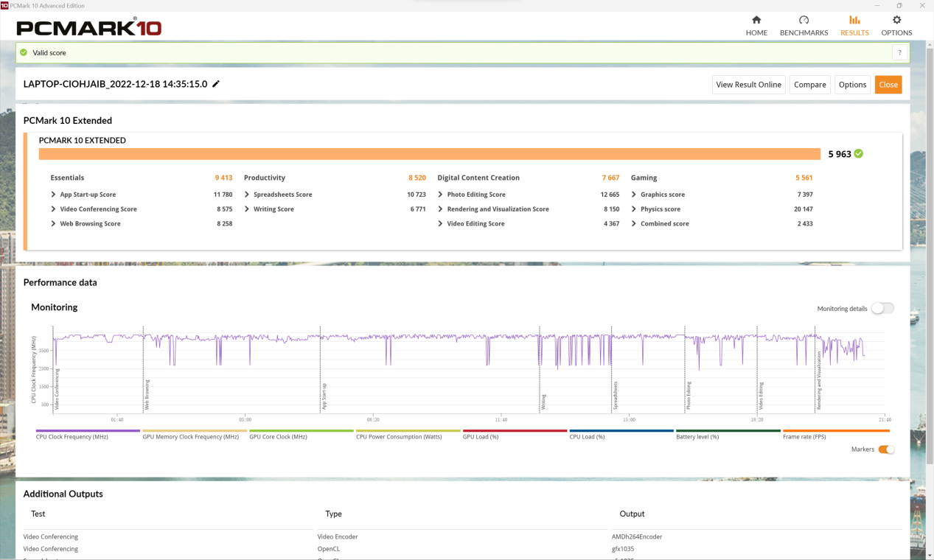This screenshot has height=560, width=934.
Task: Turn off the Markers toggle
Action: pos(886,449)
